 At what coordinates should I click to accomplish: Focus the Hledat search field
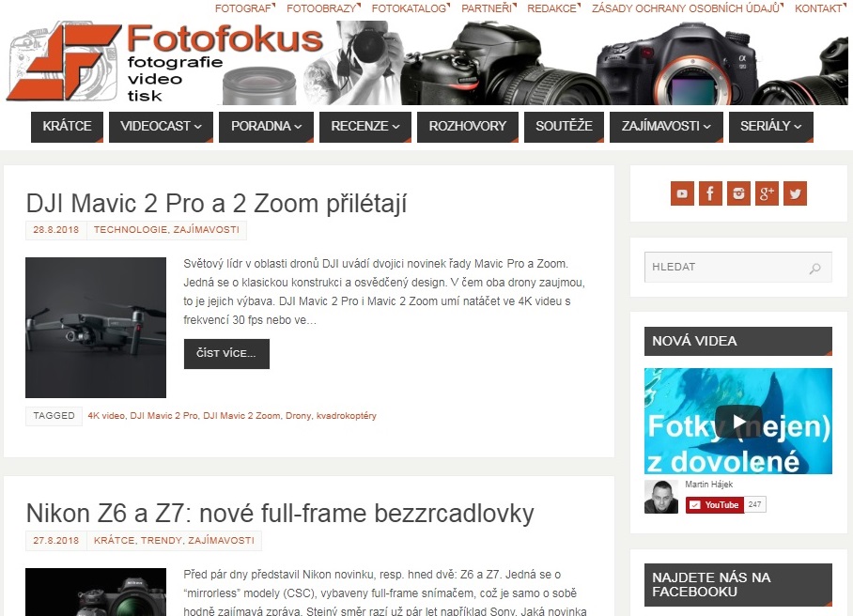(x=737, y=267)
